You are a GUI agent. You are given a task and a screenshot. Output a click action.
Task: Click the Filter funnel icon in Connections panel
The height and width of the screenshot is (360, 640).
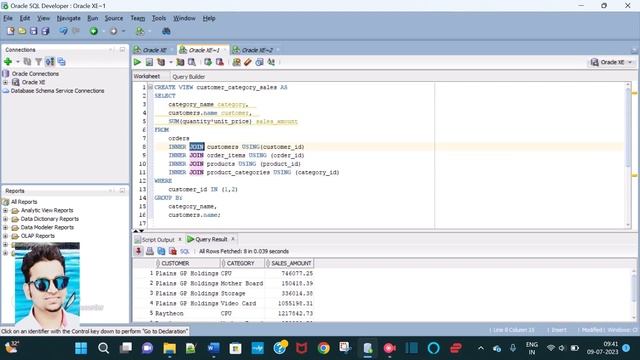click(38, 62)
